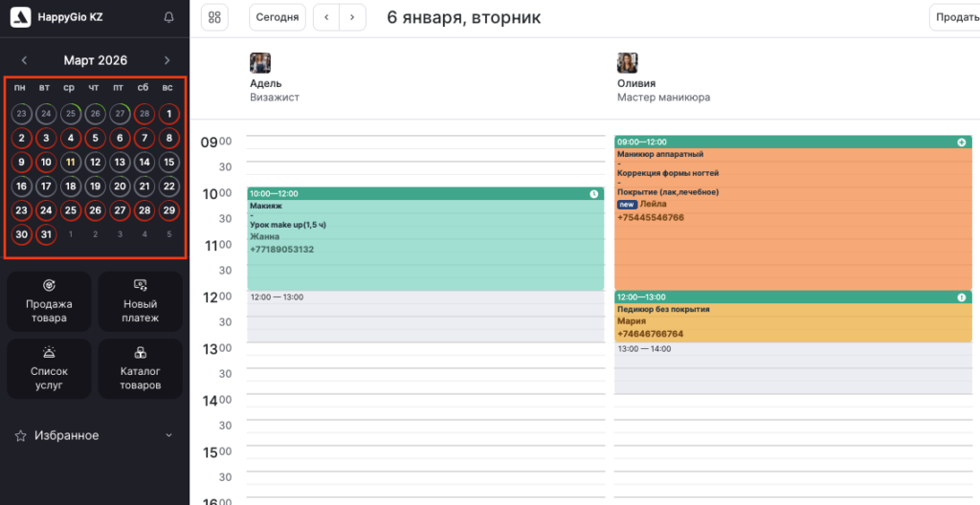Screen dimensions: 980x505
Task: Click the status icon on Макияж appointment
Action: tap(593, 194)
